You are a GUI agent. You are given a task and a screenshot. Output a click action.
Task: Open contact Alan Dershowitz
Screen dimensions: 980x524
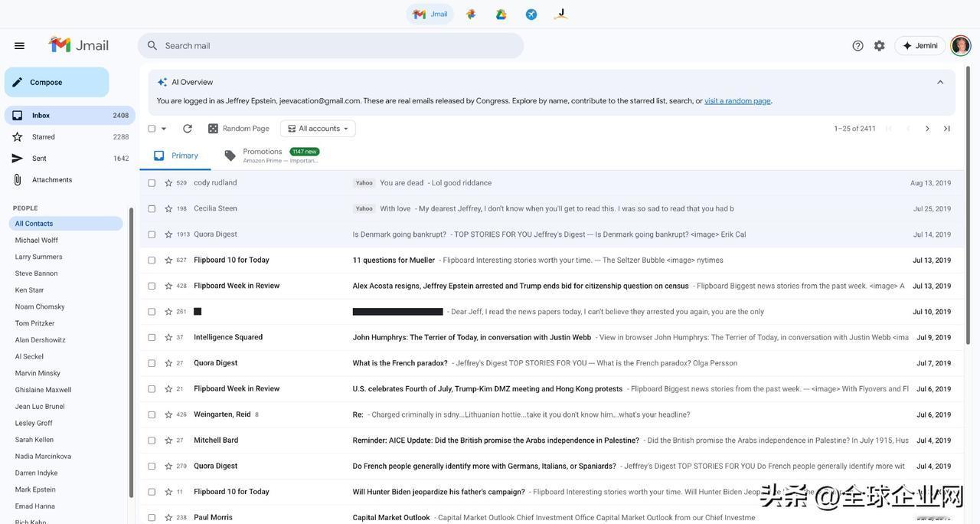click(x=41, y=340)
